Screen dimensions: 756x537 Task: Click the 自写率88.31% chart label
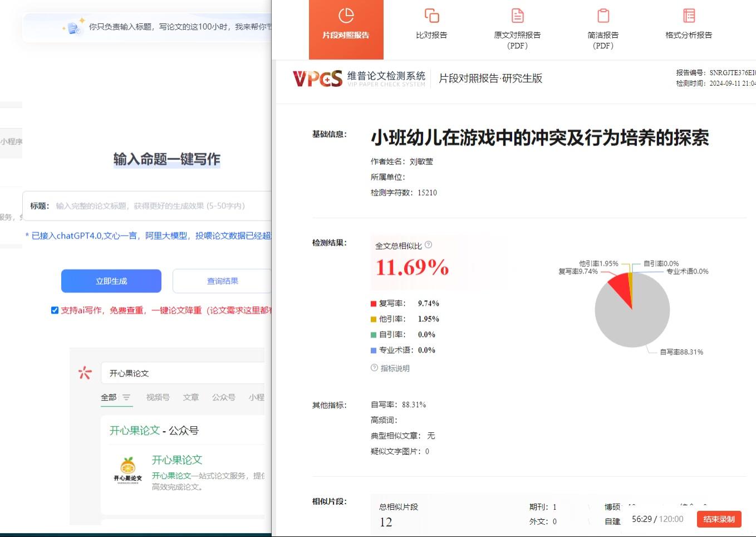(681, 352)
